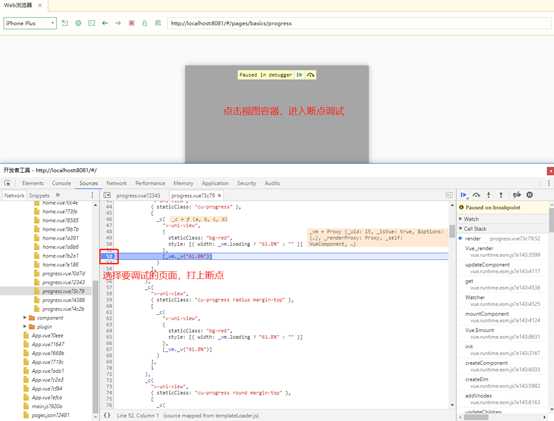Switch to Elements tab
Screen dimensions: 554x421
[x=33, y=183]
